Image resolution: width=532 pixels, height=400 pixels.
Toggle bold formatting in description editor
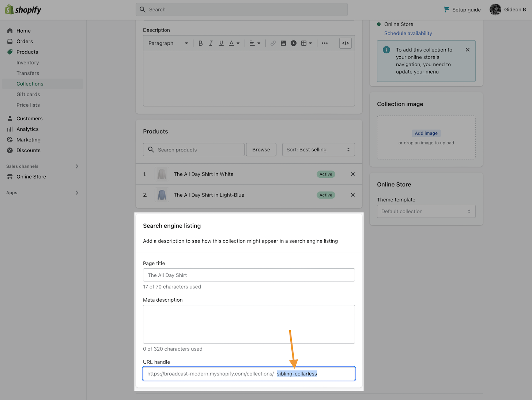[x=200, y=43]
